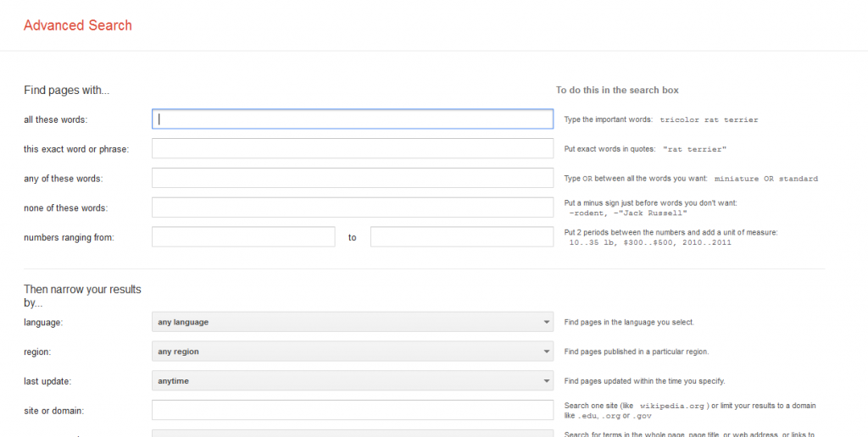Click the '10..35 lb, $300..$500, 2010..2011' example
Screen dimensions: 868x437
tap(650, 242)
